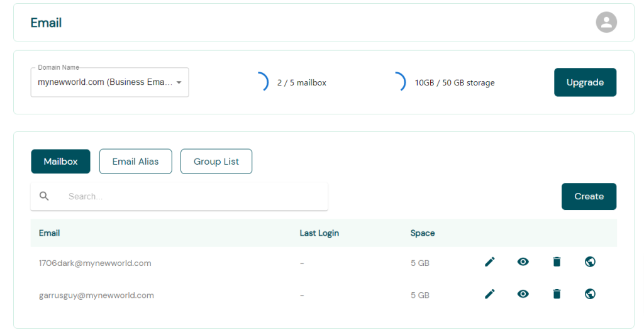The image size is (644, 335).
Task: Edit the 1706dark@mynewworld.com mailbox with pencil icon
Action: [489, 262]
